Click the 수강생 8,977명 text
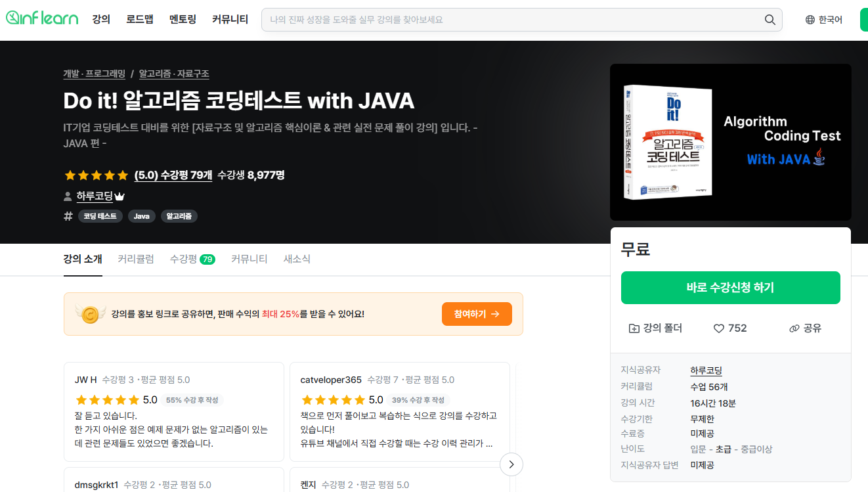This screenshot has height=492, width=868. tap(251, 175)
